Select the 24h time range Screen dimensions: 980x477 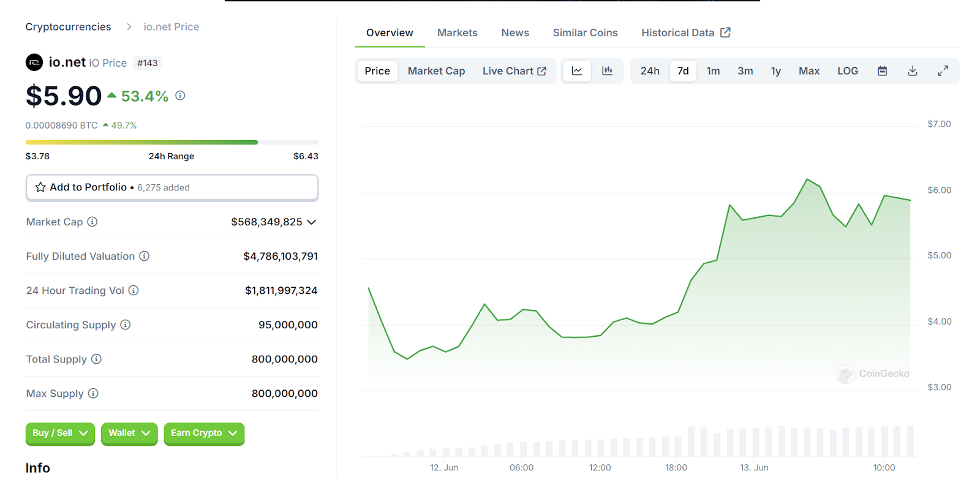(x=650, y=71)
